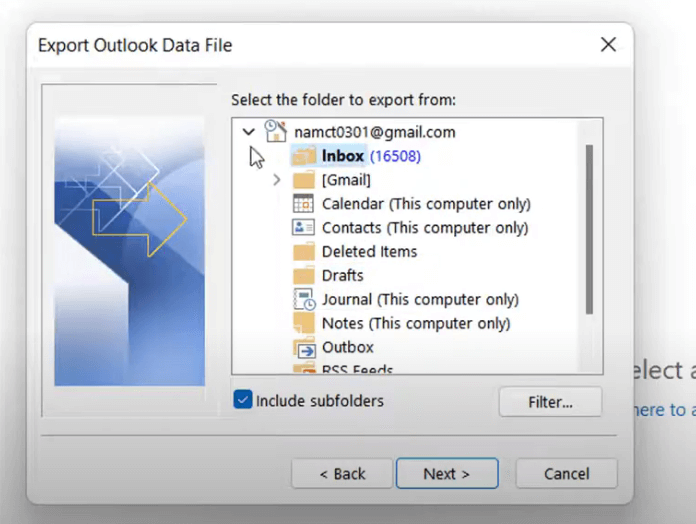The height and width of the screenshot is (524, 696).
Task: Click the Outbox icon
Action: tap(304, 348)
